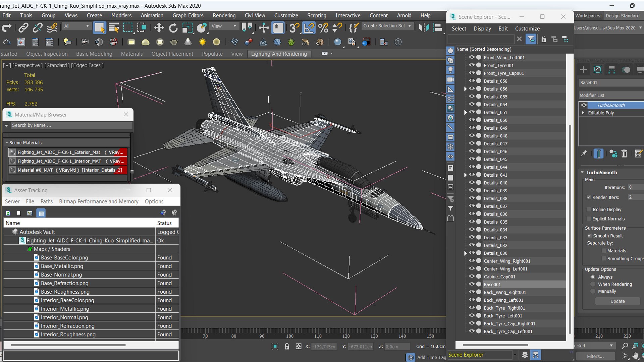Expand the Editable Poly modifier entry
644x362 pixels.
pyautogui.click(x=583, y=113)
